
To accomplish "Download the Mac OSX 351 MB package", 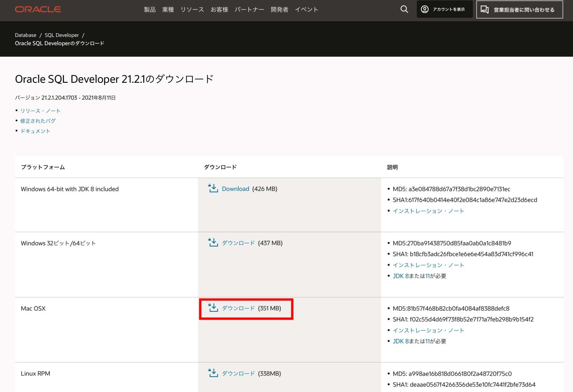I will [x=238, y=308].
